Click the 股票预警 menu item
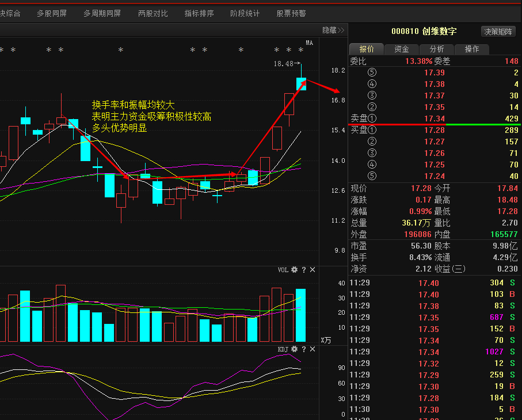This screenshot has height=420, width=522. 291,13
